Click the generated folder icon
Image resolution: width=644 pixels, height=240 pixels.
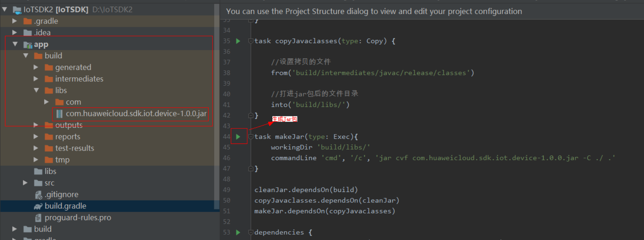[49, 68]
